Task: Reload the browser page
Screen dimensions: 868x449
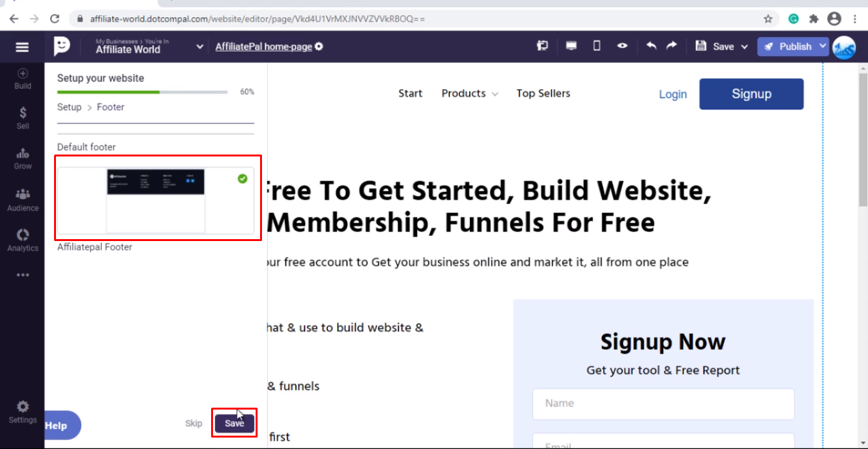Action: click(55, 19)
